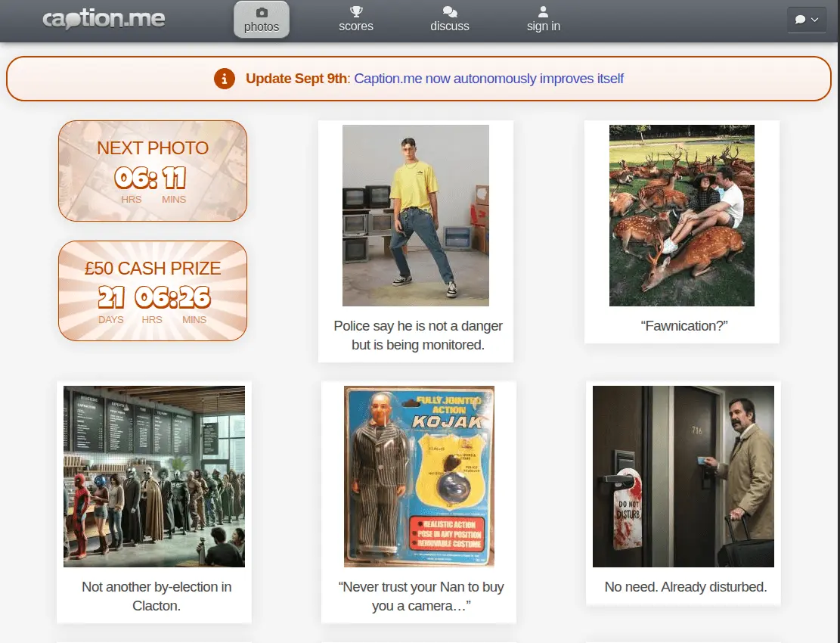
Task: Click the MINS label under NEXT PHOTO
Action: pos(174,200)
